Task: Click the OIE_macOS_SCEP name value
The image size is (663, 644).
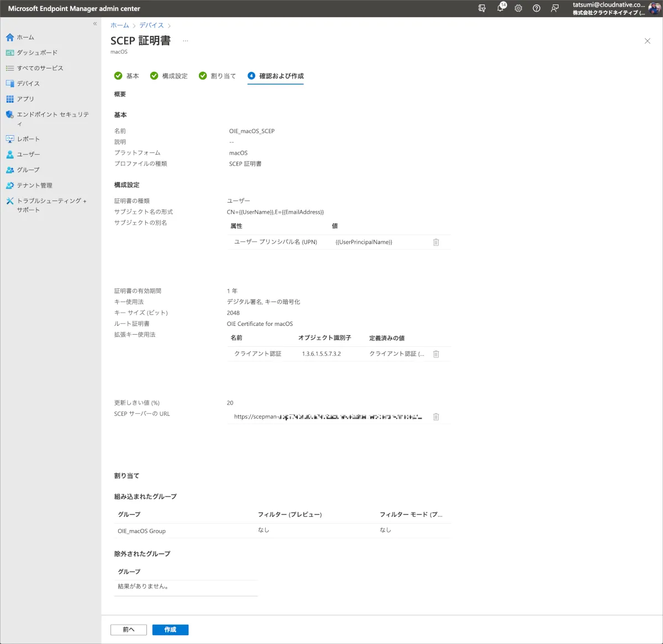Action: click(x=252, y=131)
